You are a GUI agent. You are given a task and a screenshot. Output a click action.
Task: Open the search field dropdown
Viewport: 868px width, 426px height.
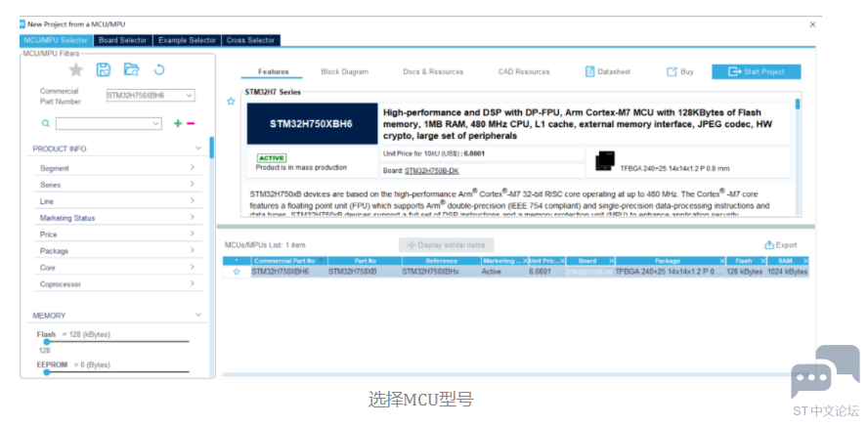coord(156,123)
